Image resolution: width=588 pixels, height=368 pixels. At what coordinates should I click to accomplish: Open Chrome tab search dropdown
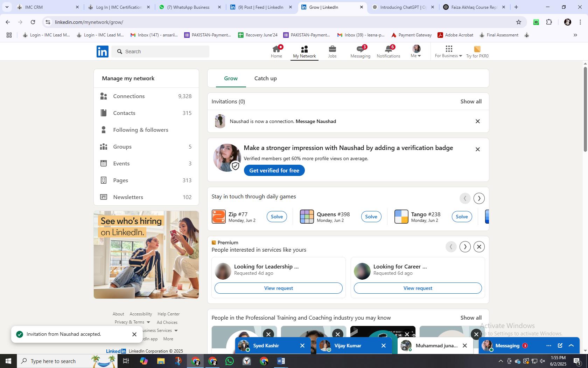coord(7,7)
